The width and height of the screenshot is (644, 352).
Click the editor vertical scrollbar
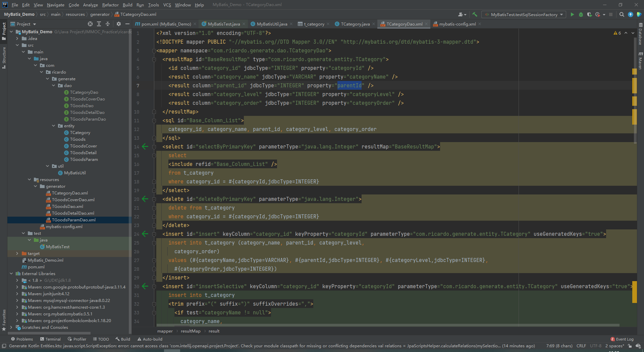[x=635, y=91]
